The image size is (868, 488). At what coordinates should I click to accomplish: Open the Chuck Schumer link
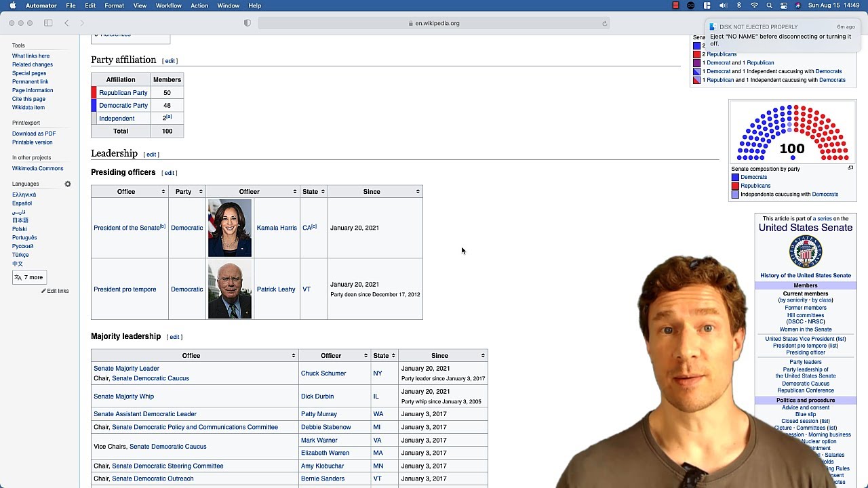pyautogui.click(x=323, y=373)
